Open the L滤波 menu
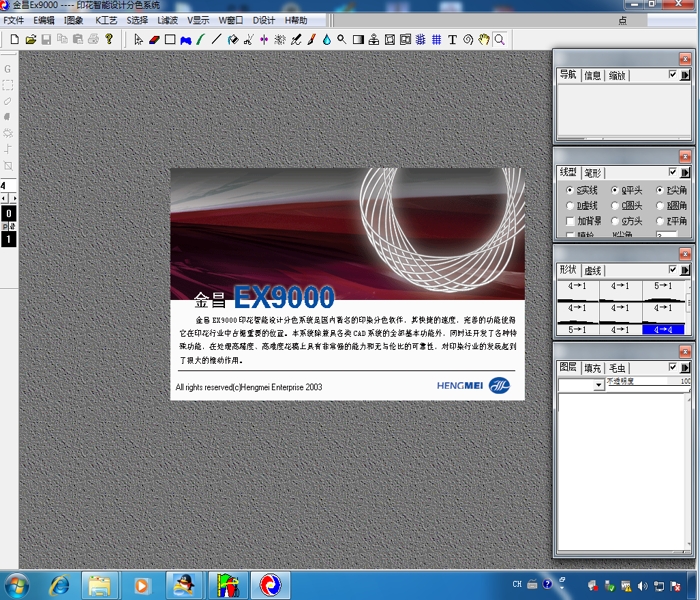Image resolution: width=700 pixels, height=600 pixels. 167,20
